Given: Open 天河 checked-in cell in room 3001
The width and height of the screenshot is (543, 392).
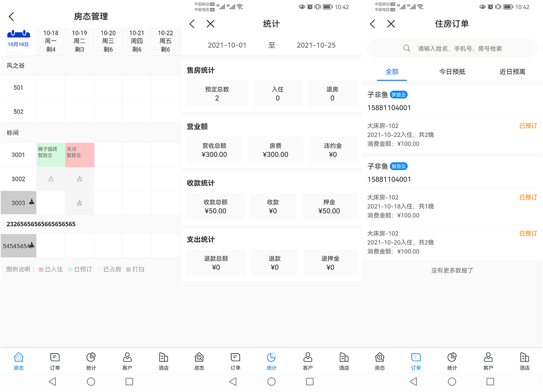Looking at the screenshot, I should pyautogui.click(x=79, y=155).
